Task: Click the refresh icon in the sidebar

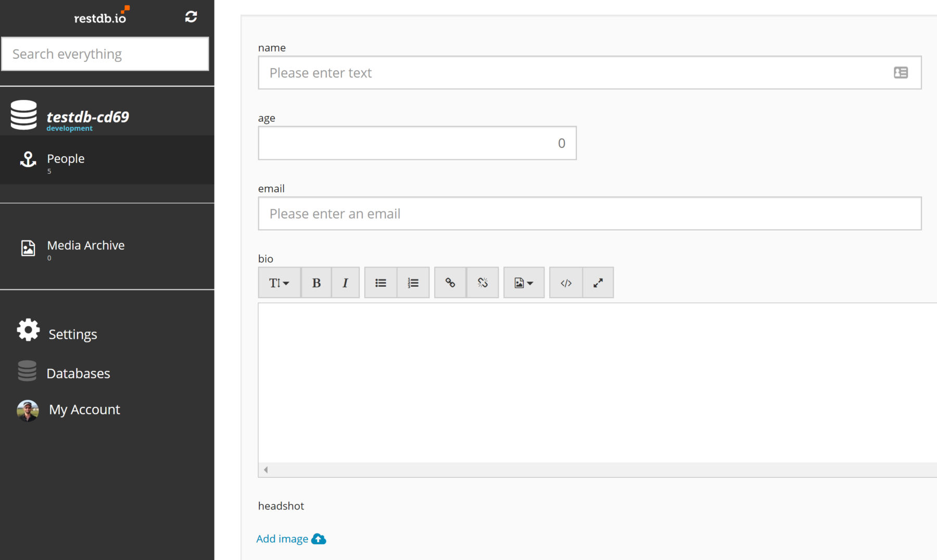Action: tap(191, 16)
